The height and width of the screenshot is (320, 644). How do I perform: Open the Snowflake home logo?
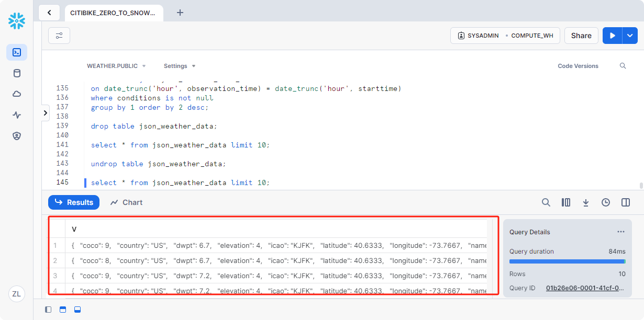click(x=17, y=21)
